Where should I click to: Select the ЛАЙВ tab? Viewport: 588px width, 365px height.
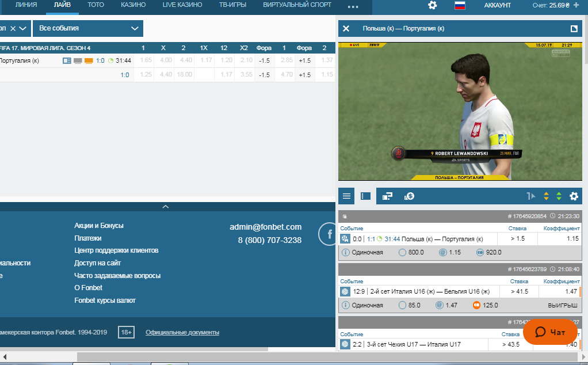62,5
